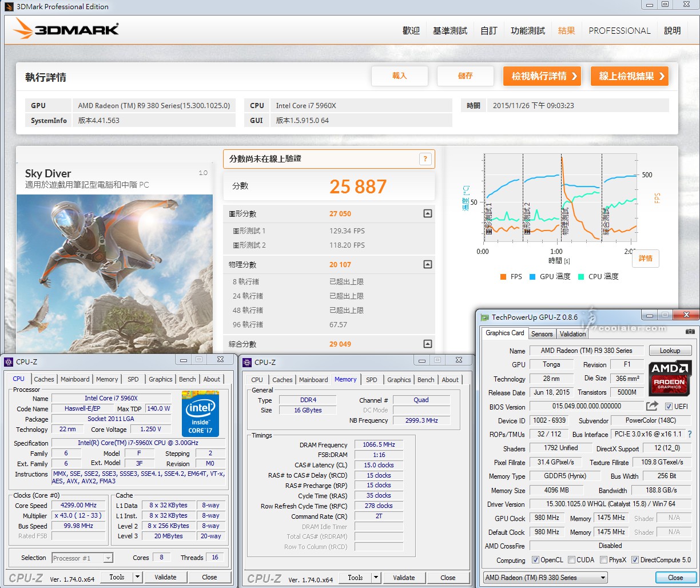
Task: Click Close button in CPU-Z CPU window
Action: tap(210, 577)
